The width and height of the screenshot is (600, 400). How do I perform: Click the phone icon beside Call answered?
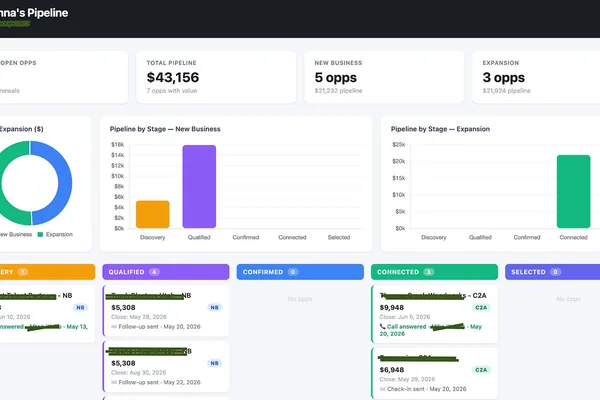pos(382,327)
